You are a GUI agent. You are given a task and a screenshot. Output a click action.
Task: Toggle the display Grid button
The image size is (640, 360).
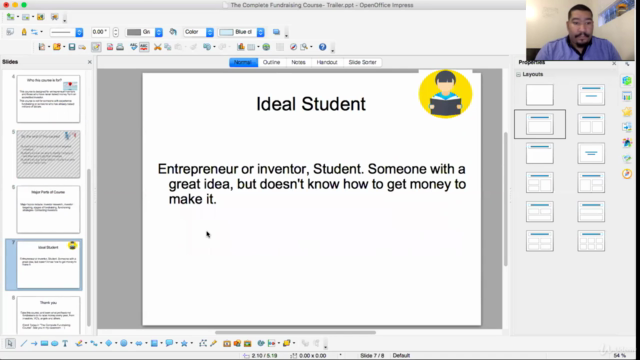coord(280,47)
